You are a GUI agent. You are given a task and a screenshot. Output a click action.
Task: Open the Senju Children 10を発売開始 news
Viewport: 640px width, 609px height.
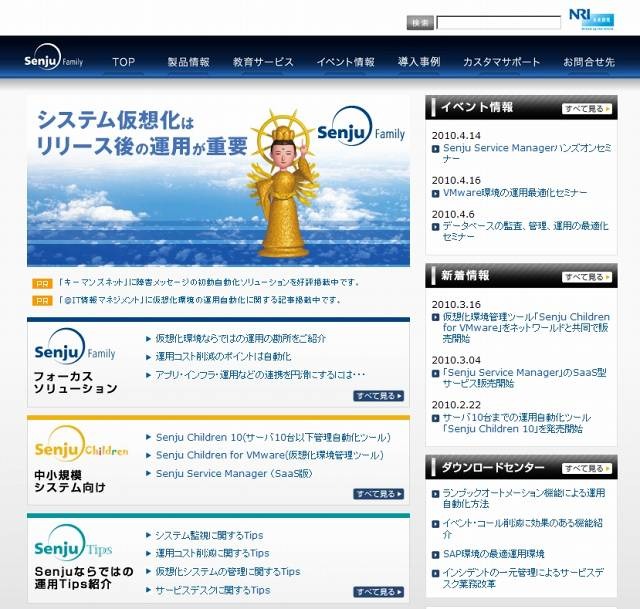pos(517,423)
